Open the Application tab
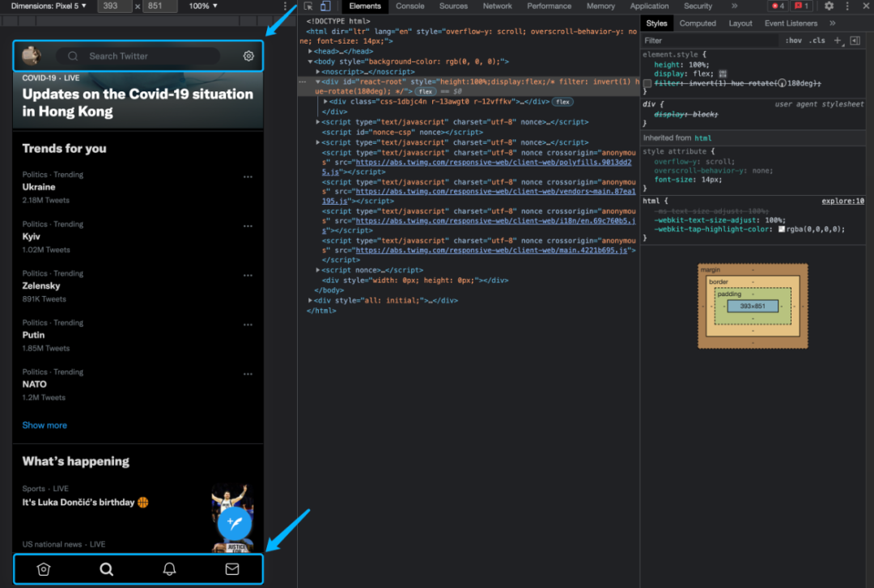874x588 pixels. (649, 6)
